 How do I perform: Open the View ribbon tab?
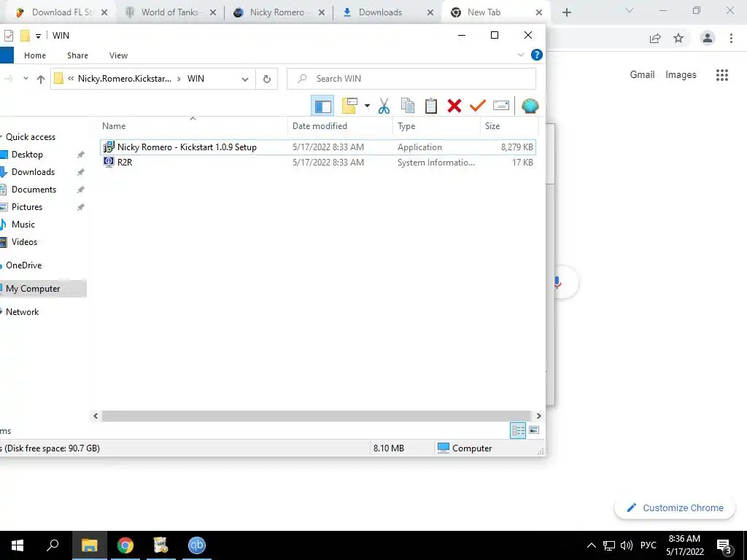(x=118, y=55)
